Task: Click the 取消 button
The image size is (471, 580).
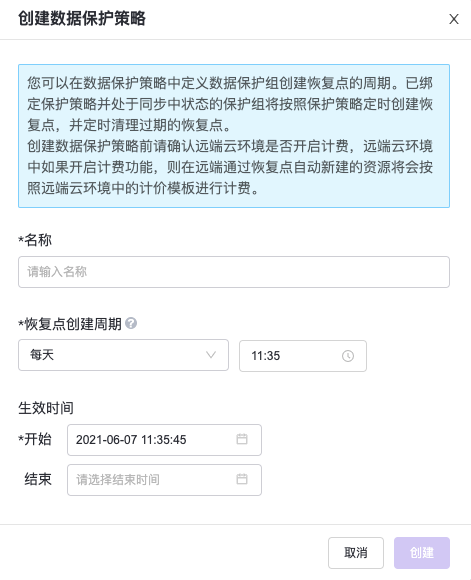Action: point(356,553)
